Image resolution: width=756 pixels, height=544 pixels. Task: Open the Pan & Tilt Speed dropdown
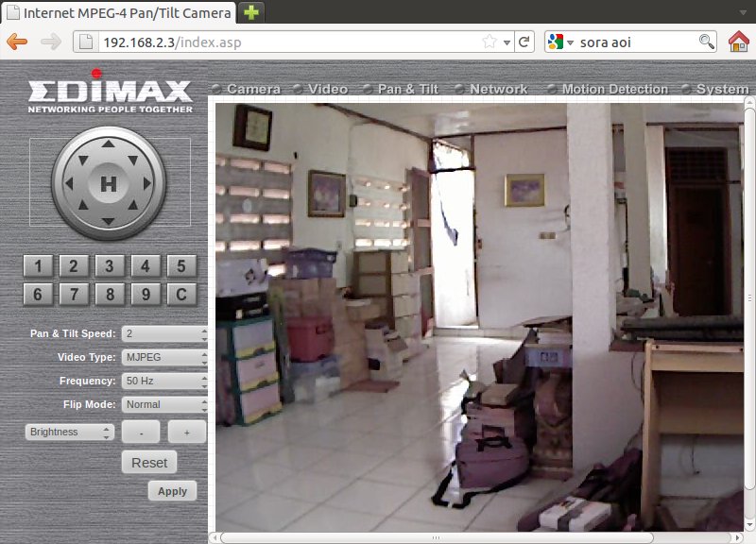[164, 333]
